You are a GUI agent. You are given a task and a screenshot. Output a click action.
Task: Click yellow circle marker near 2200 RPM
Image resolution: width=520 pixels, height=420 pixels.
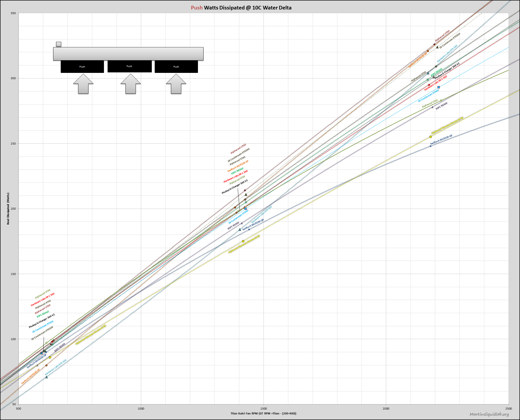pyautogui.click(x=431, y=137)
